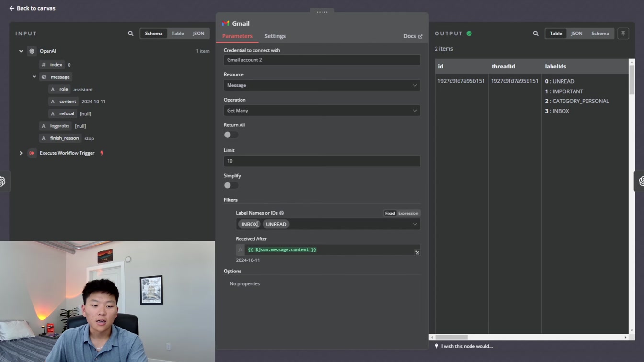Open Label Names help tooltip icon
The image size is (644, 362).
282,213
